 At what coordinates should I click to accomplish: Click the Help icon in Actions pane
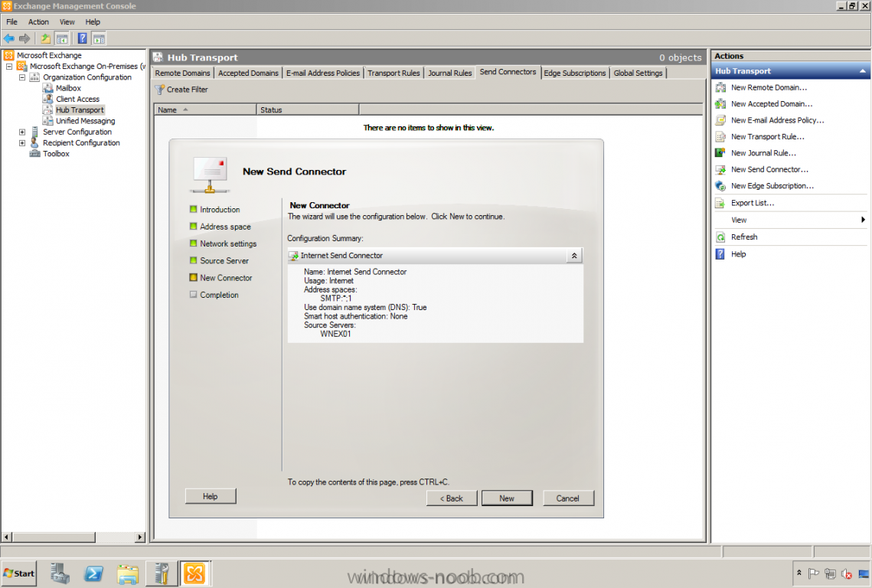pyautogui.click(x=720, y=254)
